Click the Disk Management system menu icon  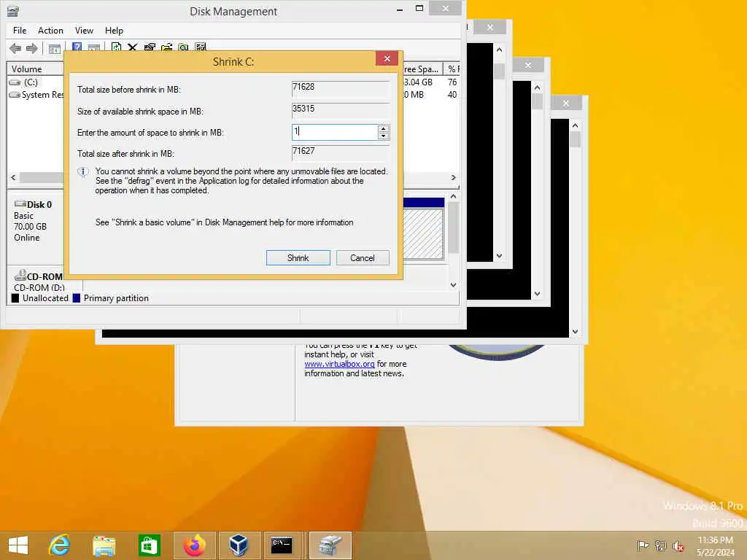13,10
